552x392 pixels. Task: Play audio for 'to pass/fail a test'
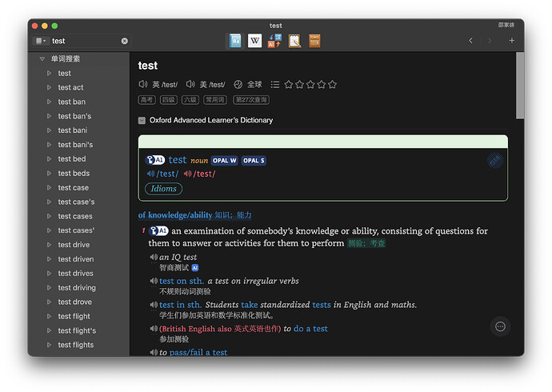[154, 352]
